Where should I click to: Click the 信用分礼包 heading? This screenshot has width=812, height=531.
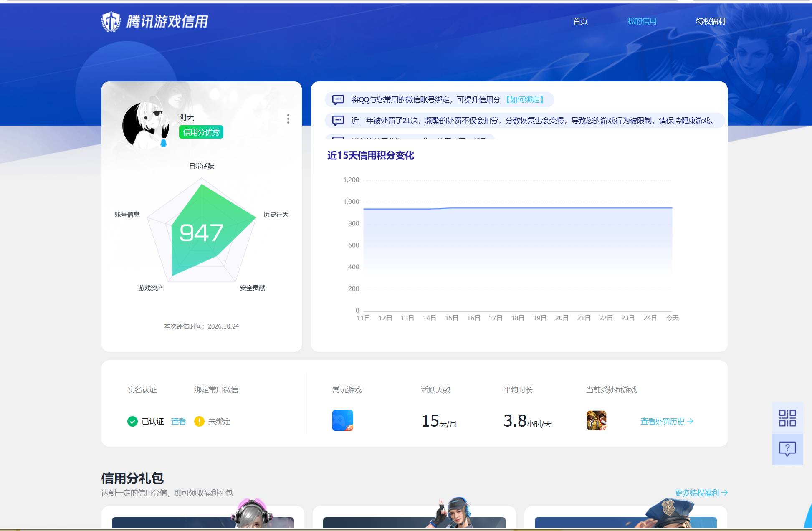132,478
